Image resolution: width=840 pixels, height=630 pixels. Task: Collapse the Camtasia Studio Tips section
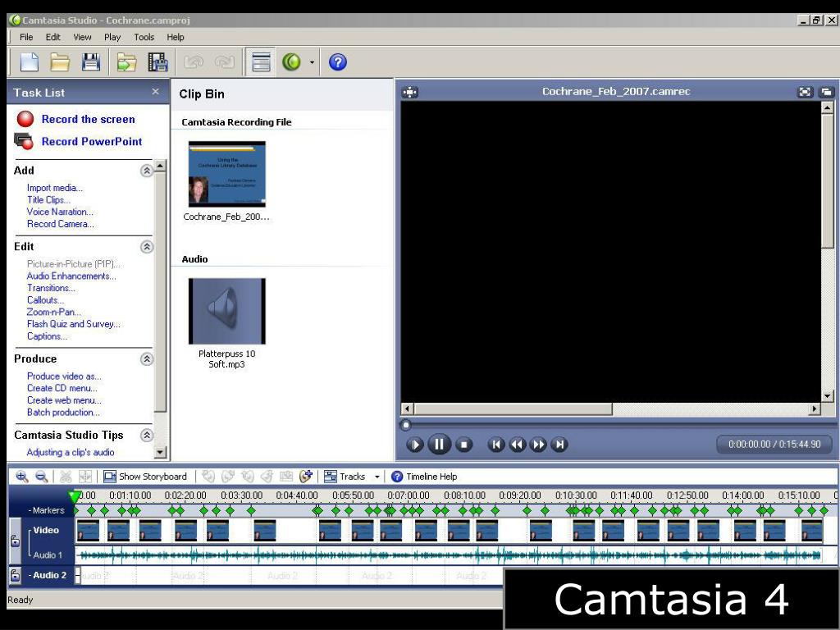point(146,435)
